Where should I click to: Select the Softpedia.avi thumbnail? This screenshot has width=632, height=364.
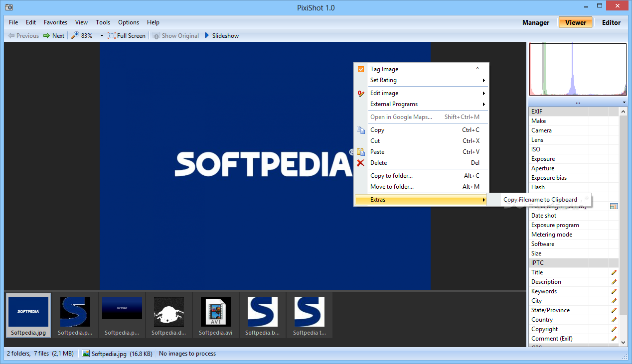(215, 315)
